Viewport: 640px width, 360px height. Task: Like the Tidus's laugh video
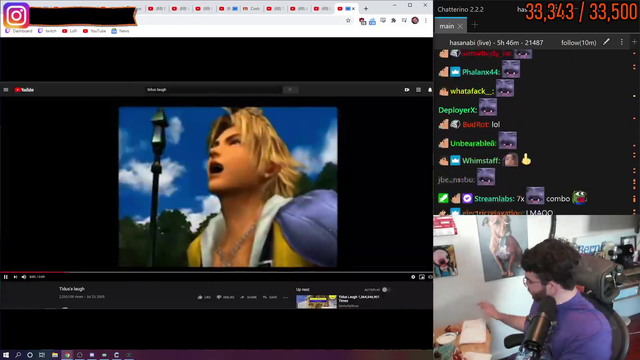point(204,297)
